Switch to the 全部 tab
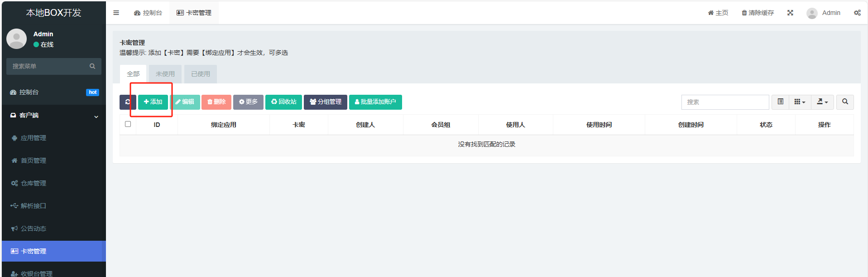The image size is (868, 277). [133, 74]
